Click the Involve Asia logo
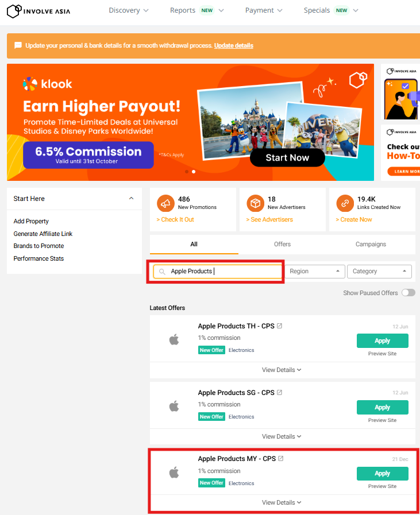Viewport: 420px width, 515px height. pos(38,10)
